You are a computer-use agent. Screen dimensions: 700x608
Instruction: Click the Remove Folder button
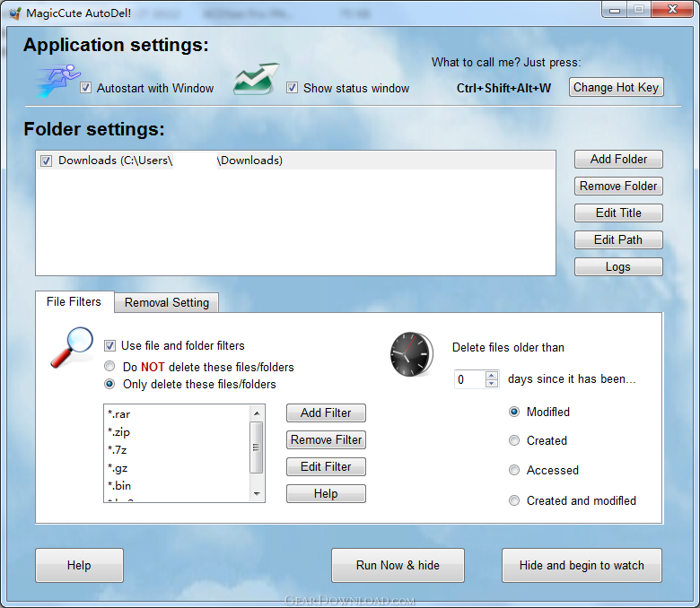tap(618, 186)
